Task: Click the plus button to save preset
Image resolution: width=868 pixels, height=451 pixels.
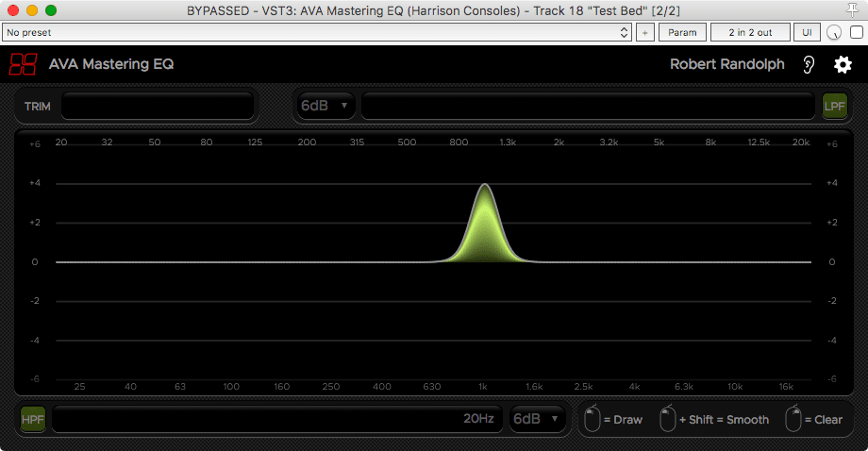Action: coord(645,32)
